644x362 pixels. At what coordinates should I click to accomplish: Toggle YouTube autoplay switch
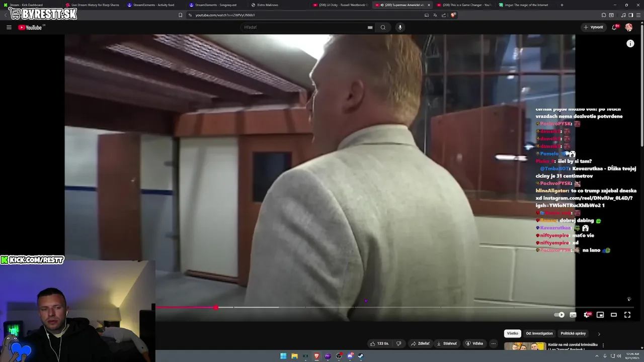pyautogui.click(x=559, y=315)
